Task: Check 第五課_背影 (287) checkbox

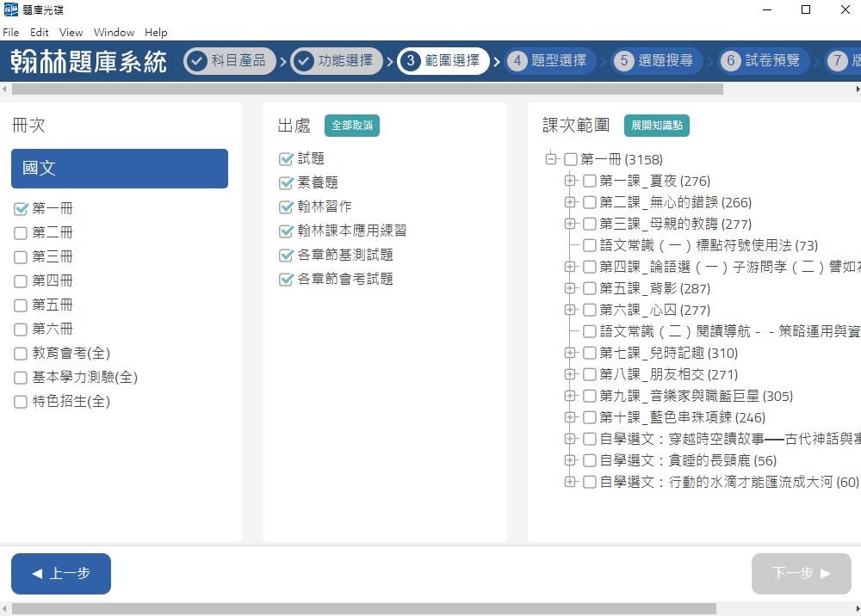Action: point(590,288)
